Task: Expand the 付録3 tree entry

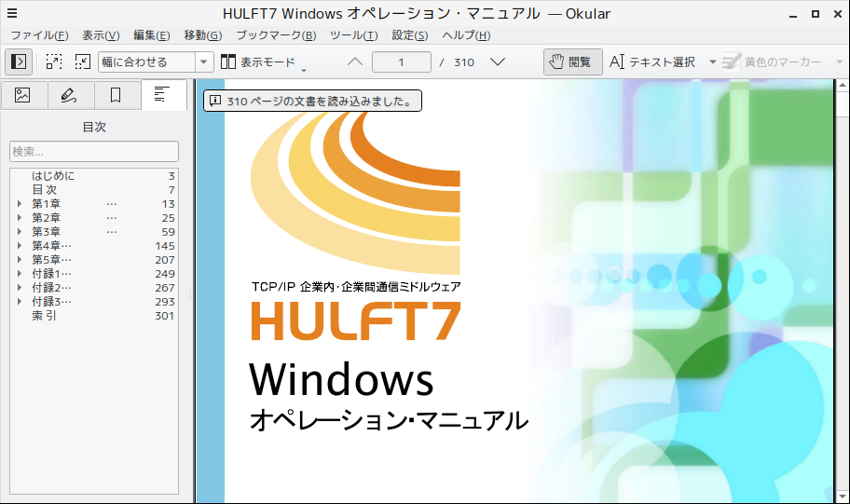Action: (20, 302)
